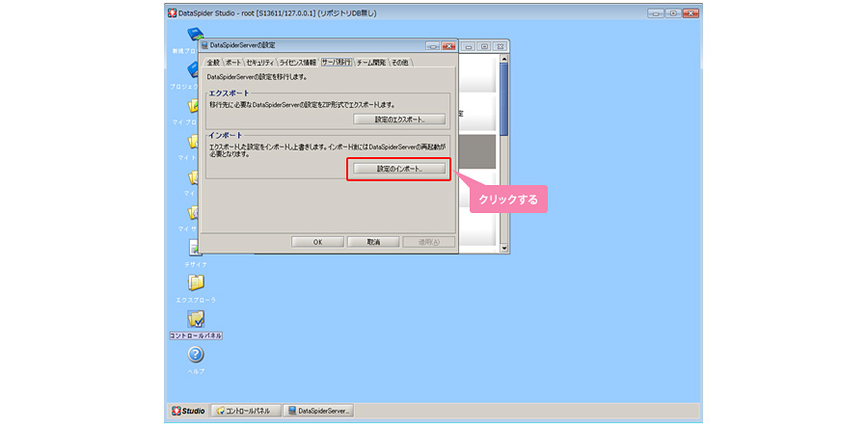Go to the セキュリティ tab

[260, 62]
